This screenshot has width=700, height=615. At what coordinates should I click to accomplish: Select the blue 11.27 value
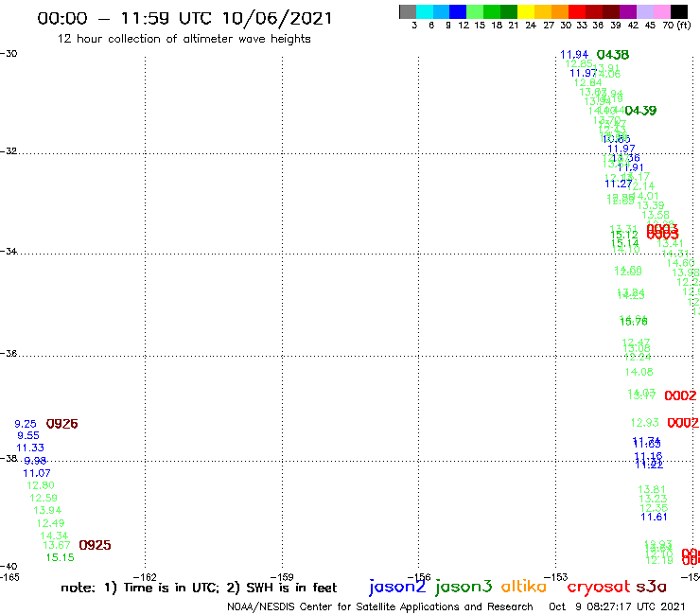click(x=618, y=184)
